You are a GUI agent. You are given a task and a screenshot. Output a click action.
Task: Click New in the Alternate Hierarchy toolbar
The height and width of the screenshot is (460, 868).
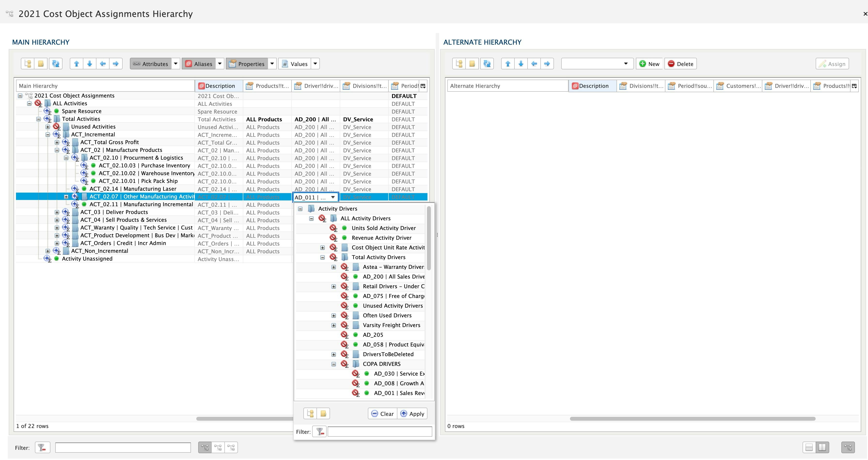pos(649,63)
